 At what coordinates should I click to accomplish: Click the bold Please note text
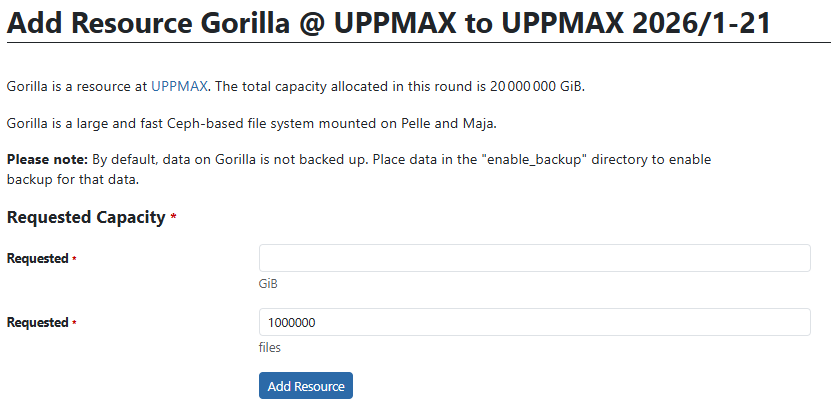point(47,160)
